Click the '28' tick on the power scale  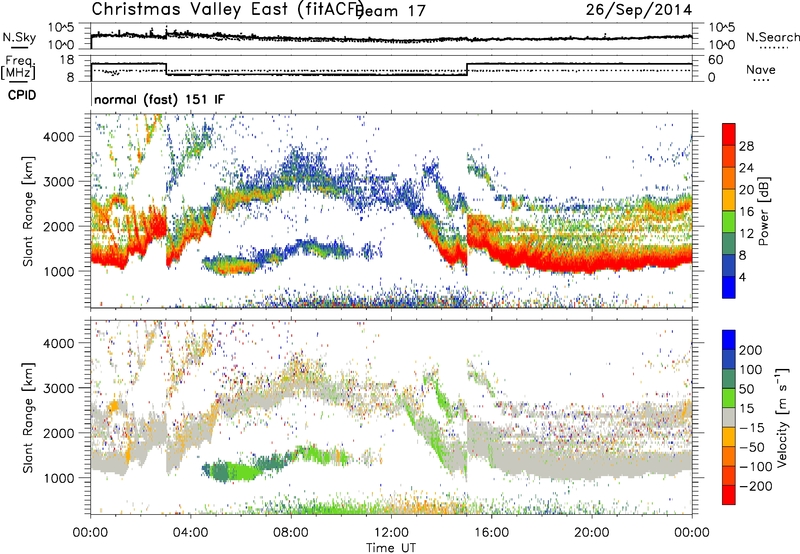[x=746, y=146]
